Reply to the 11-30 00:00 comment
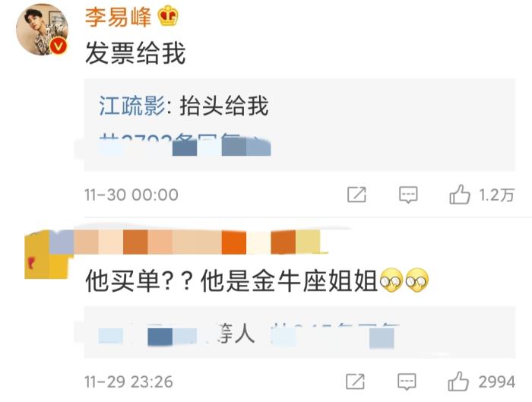This screenshot has height=402, width=532. click(x=408, y=195)
